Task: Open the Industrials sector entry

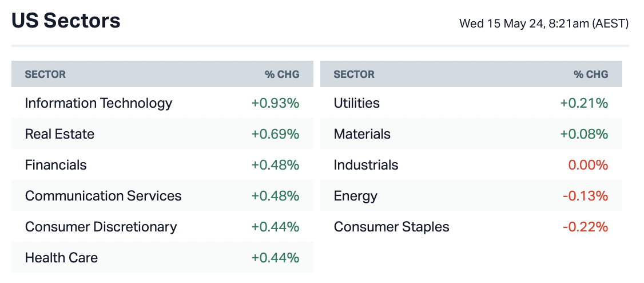Action: 366,165
